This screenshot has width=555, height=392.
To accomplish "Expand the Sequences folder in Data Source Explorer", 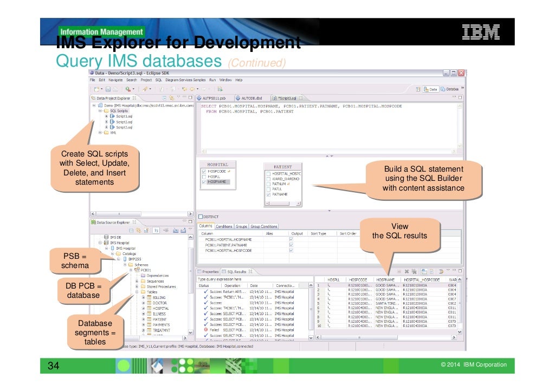I will [x=137, y=281].
